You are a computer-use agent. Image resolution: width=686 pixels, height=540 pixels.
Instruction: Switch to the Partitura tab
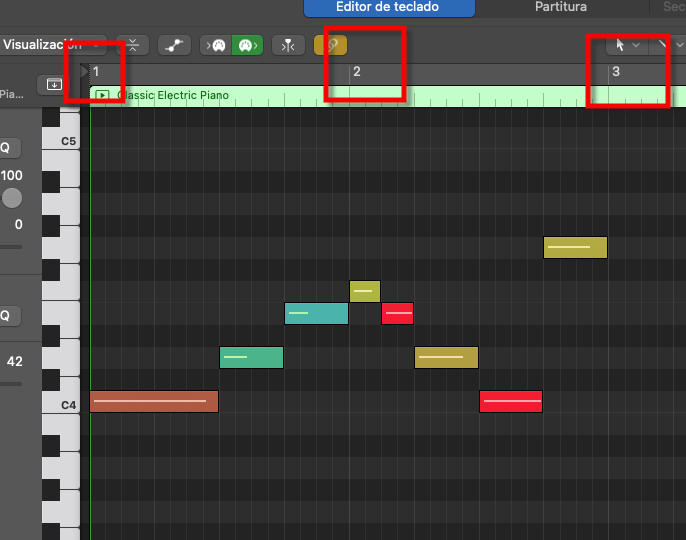point(561,7)
